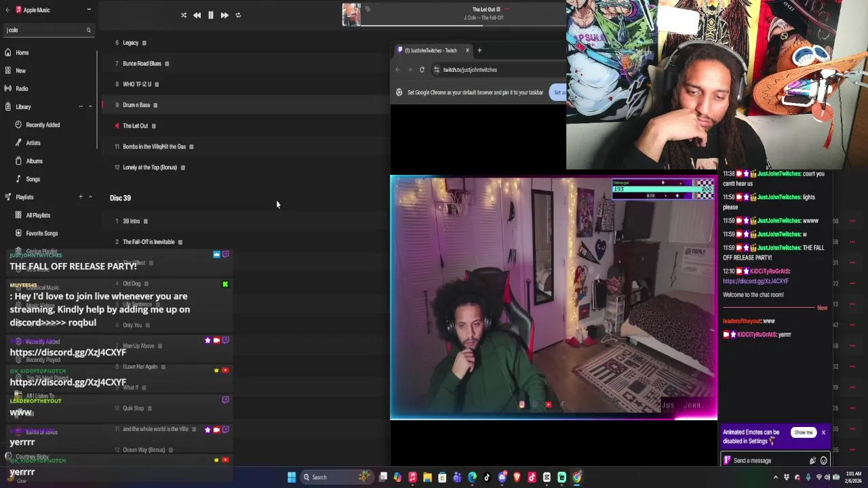The image size is (868, 488).
Task: Click explicit badge next to Legacy
Action: pyautogui.click(x=144, y=43)
